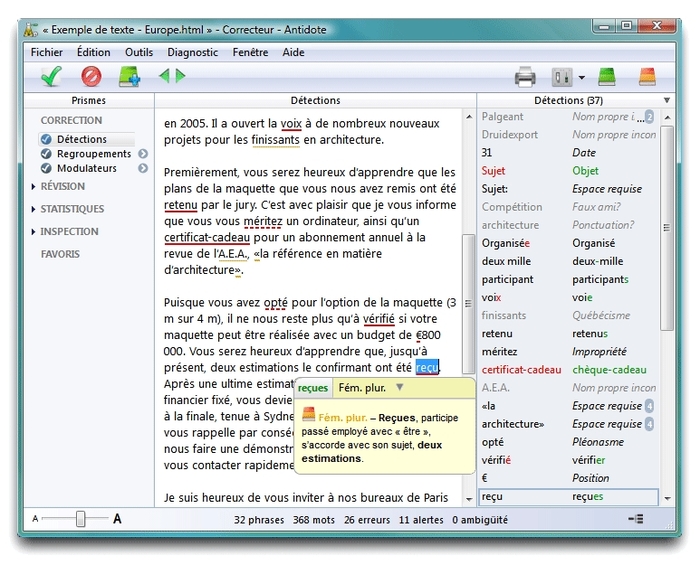This screenshot has width=700, height=565.
Task: Click the printer icon in toolbar
Action: tap(525, 76)
